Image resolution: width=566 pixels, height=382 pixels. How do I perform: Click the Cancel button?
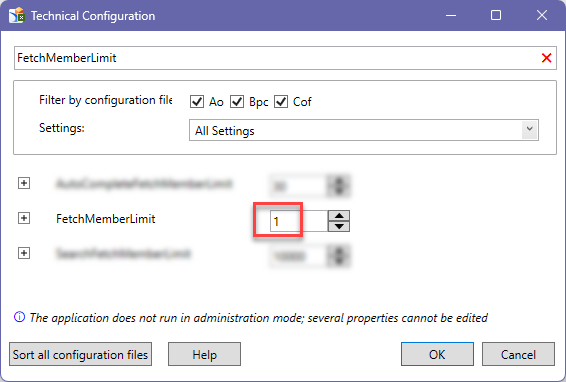pyautogui.click(x=518, y=354)
